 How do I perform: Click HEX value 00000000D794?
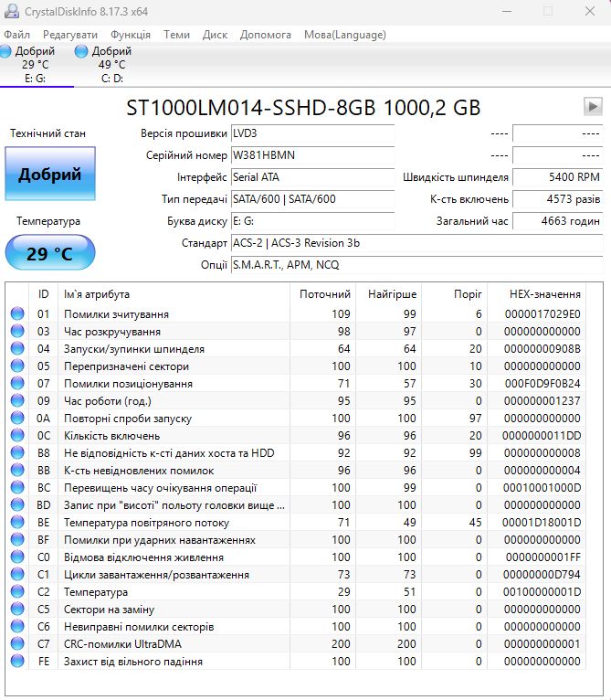pyautogui.click(x=542, y=575)
